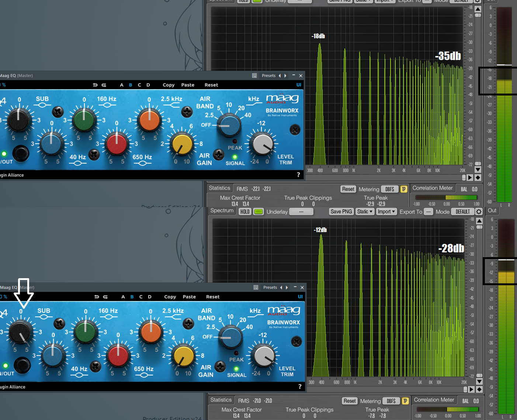Toggle TP button in upper Statistics panel
The height and width of the screenshot is (420, 517).
[404, 189]
